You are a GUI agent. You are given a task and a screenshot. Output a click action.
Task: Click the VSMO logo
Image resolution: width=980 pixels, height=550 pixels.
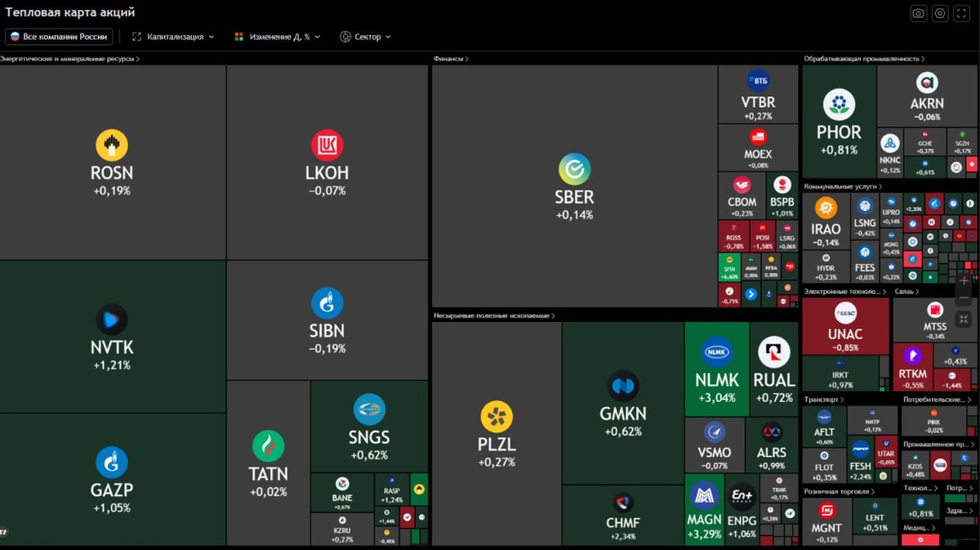coord(715,432)
